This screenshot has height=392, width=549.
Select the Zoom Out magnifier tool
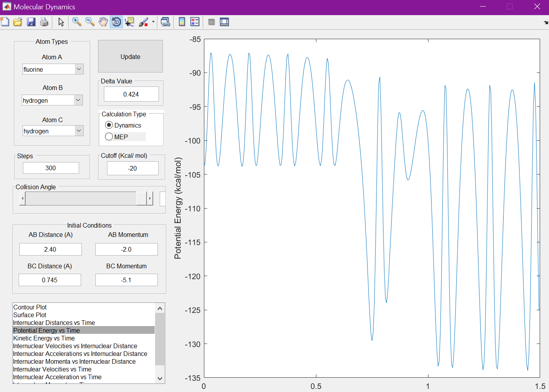point(90,22)
